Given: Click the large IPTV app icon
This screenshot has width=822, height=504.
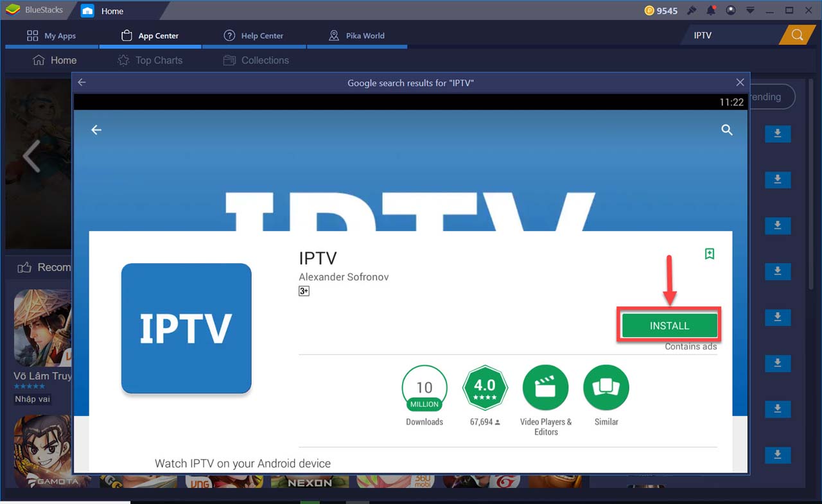Looking at the screenshot, I should [186, 328].
